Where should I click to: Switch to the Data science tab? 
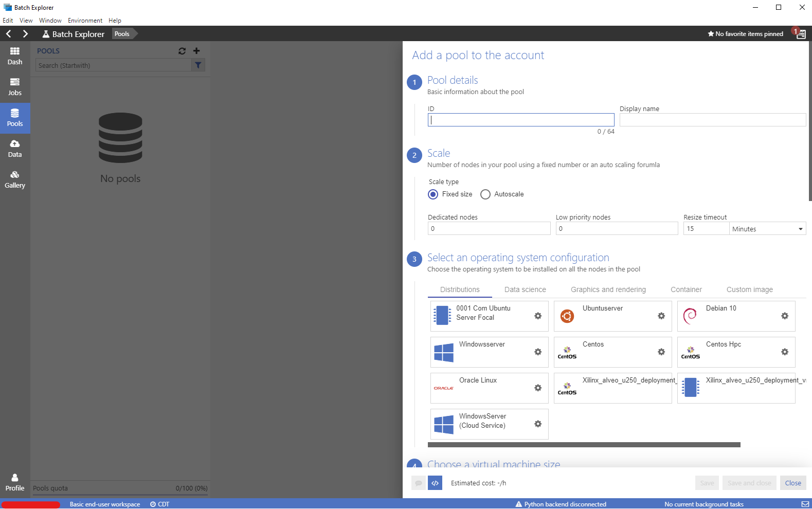(x=525, y=289)
